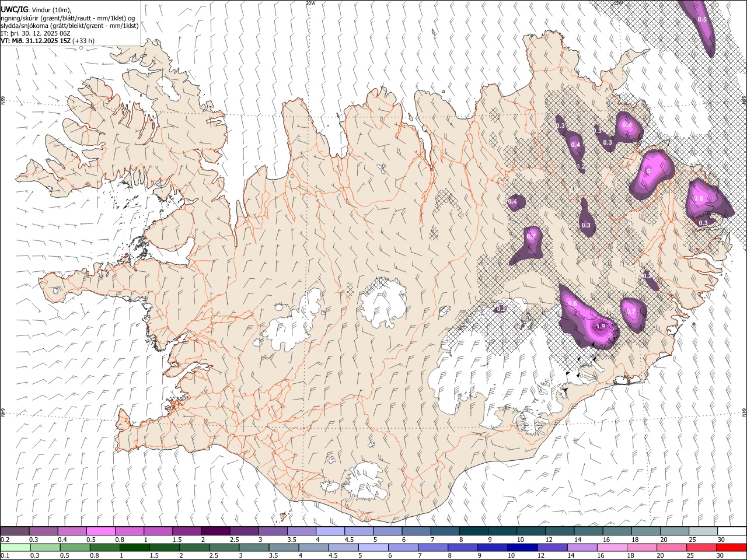Pick the navy blue rain swatch above 10
Viewport: 747px width, 560px height.
(522, 547)
